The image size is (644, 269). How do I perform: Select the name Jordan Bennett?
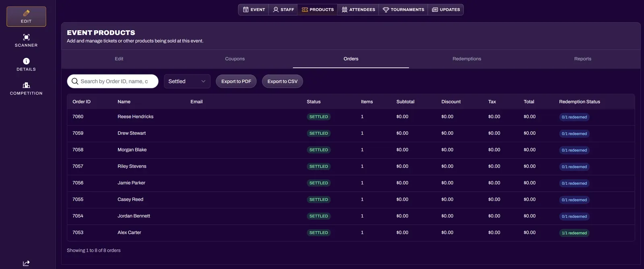(x=134, y=216)
